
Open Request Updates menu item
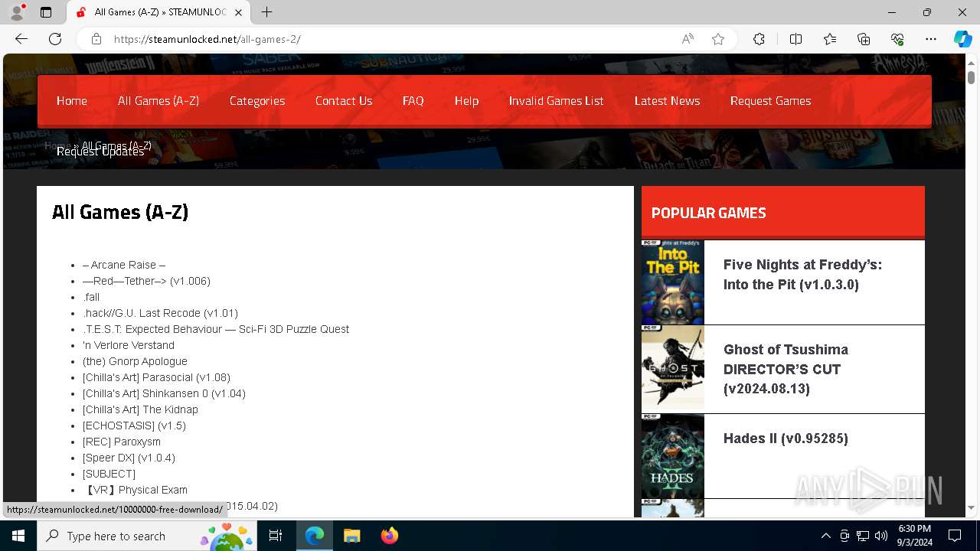[x=100, y=152]
